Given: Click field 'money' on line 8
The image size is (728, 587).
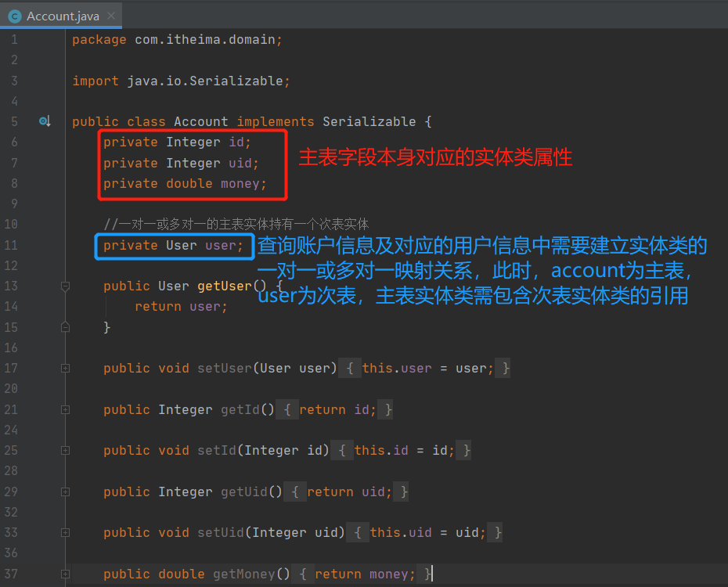Looking at the screenshot, I should point(240,184).
